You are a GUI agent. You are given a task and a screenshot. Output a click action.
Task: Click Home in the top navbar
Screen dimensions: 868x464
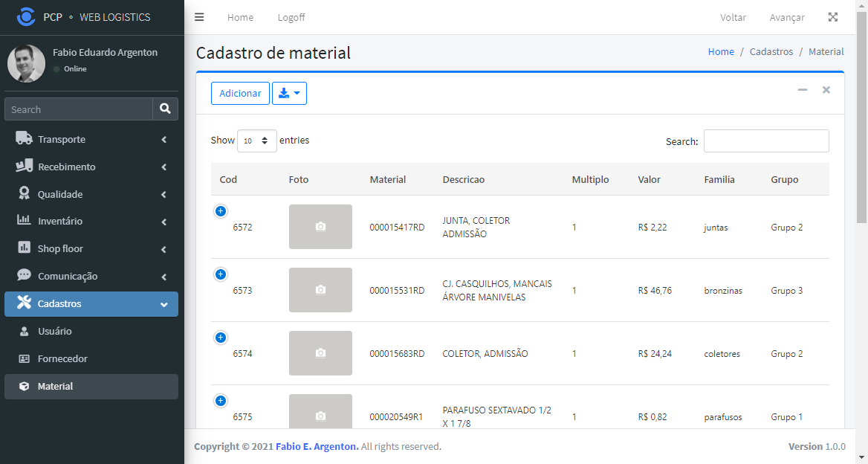coord(240,17)
